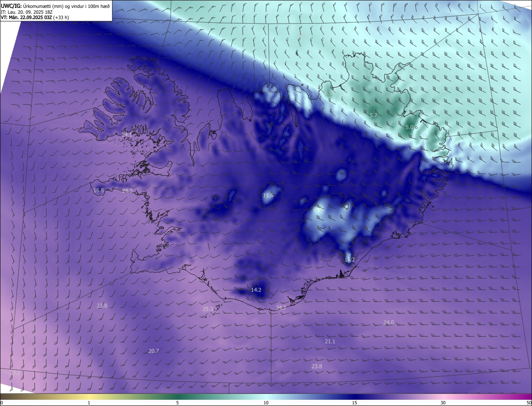Click the legend tick labeled 5
The image size is (532, 406).
point(177,403)
